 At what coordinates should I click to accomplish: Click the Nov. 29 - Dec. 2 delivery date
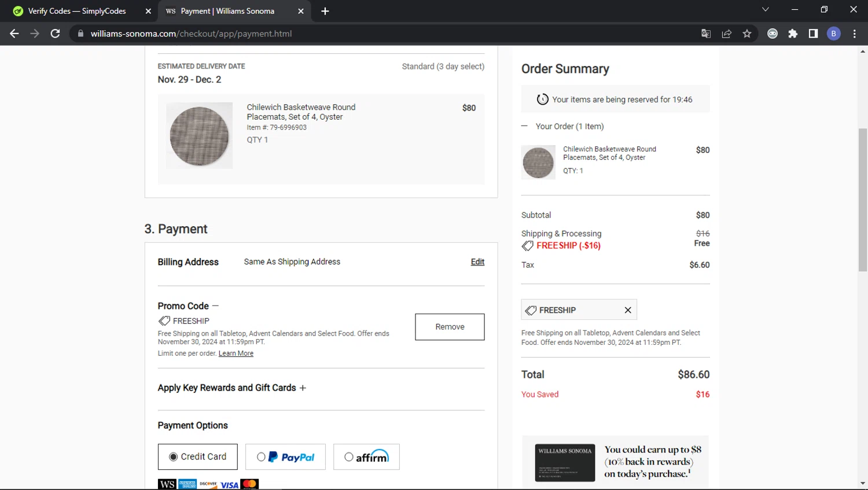(189, 80)
